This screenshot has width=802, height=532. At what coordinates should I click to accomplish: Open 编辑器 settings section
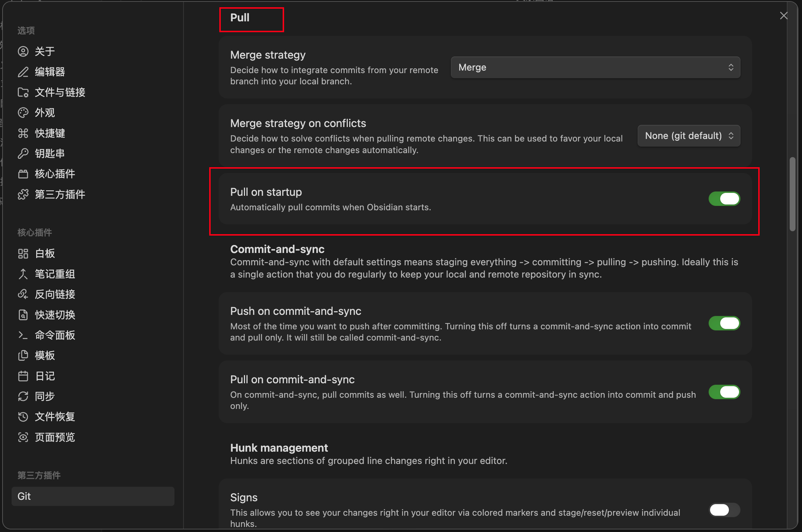(x=93, y=72)
